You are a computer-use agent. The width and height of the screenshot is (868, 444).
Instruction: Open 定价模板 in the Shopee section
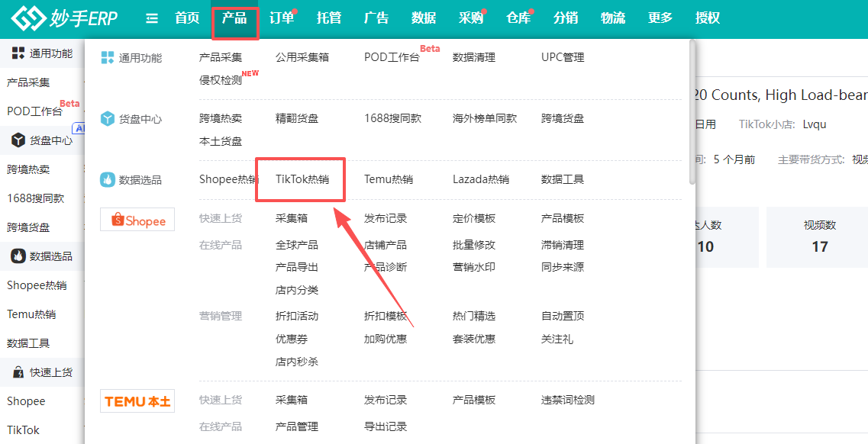pyautogui.click(x=474, y=218)
